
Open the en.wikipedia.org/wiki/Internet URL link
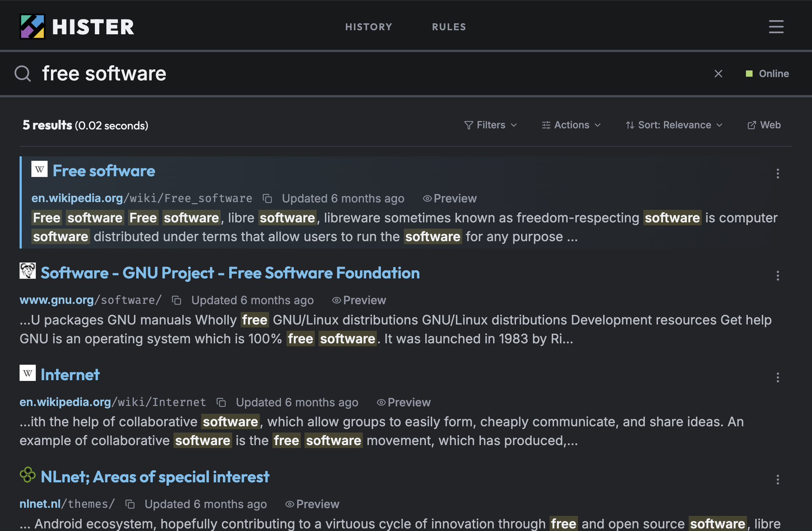[112, 402]
